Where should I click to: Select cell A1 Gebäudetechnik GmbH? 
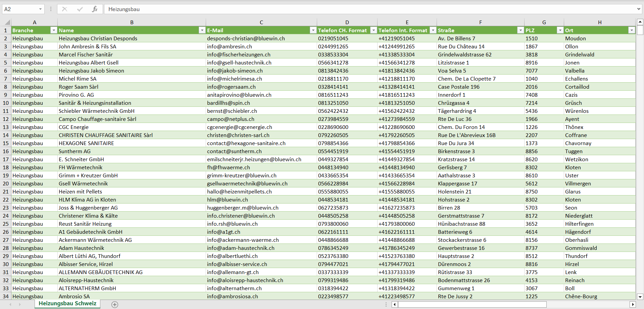click(132, 232)
